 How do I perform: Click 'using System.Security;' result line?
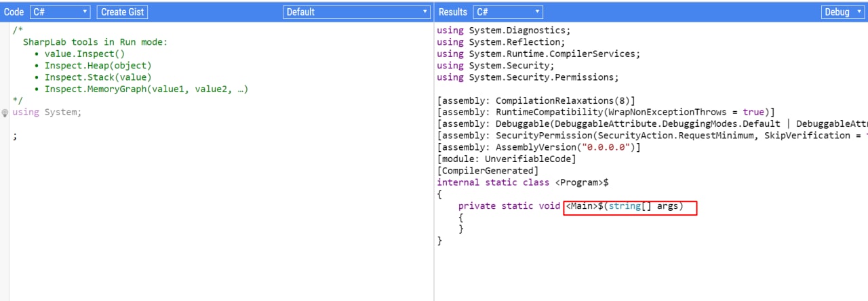(496, 65)
